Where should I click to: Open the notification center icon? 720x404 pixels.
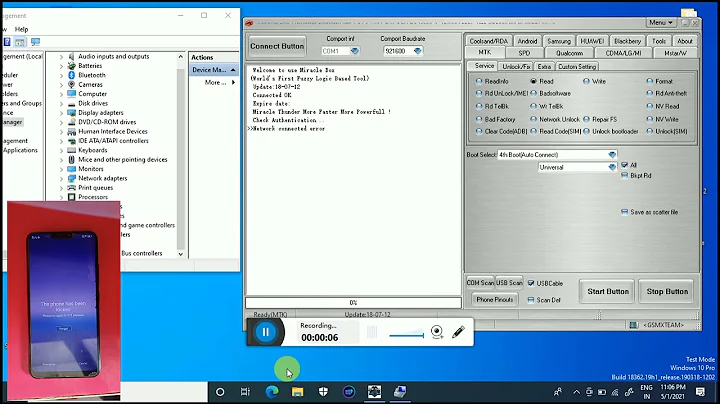pos(700,392)
